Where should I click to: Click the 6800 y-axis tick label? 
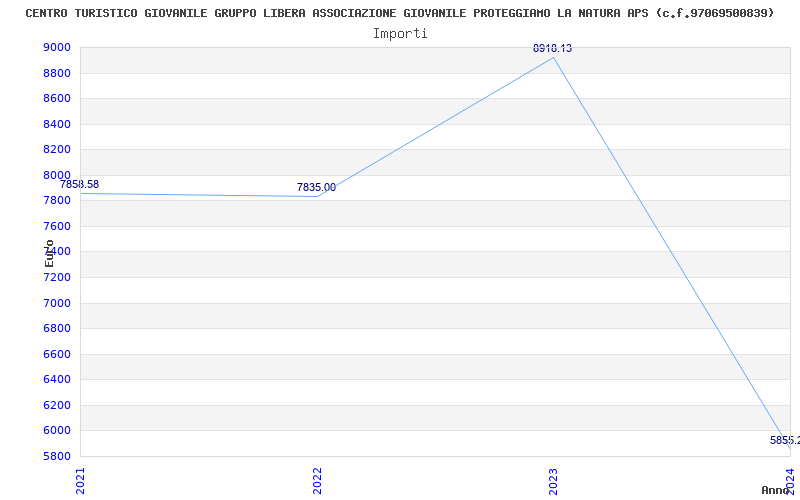coord(57,329)
